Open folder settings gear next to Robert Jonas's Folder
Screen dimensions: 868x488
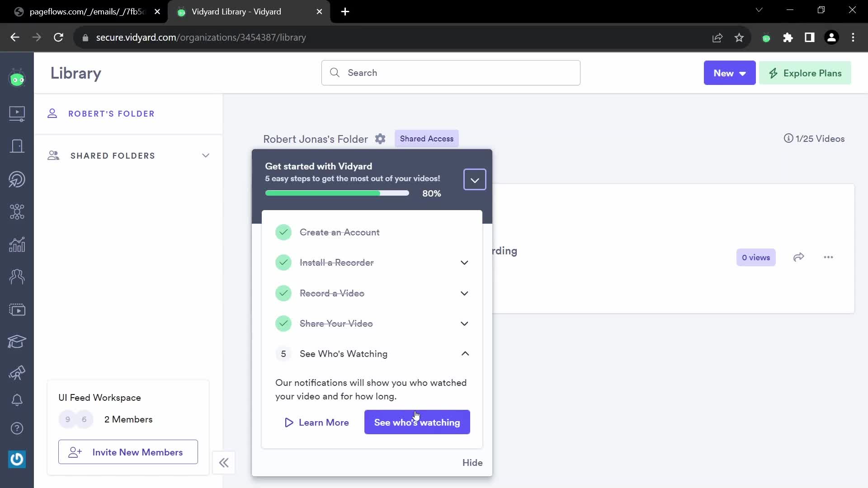coord(380,139)
